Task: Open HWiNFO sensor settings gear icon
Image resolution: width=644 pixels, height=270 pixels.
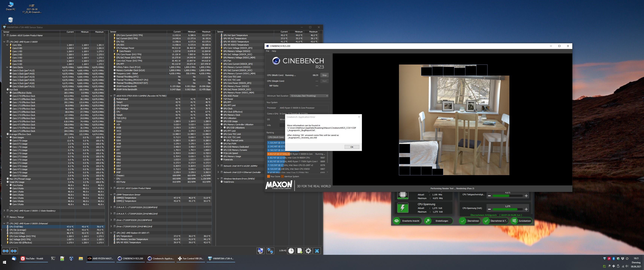Action: [308, 251]
